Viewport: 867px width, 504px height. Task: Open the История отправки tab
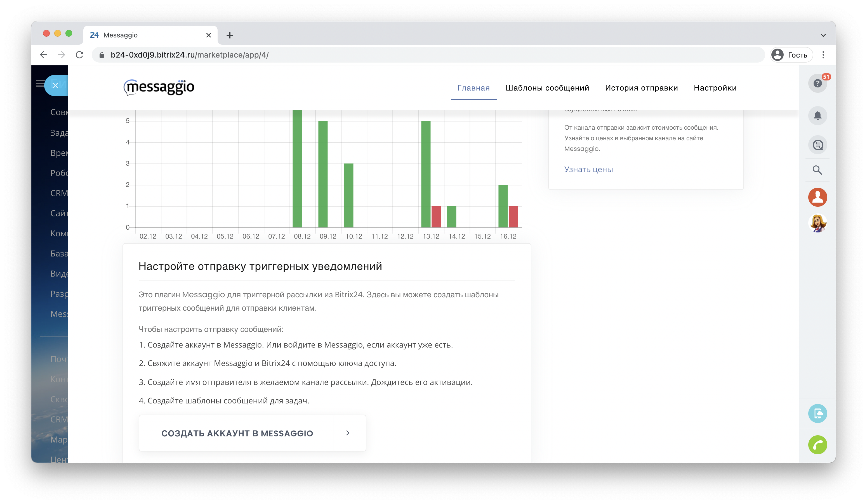[x=641, y=88]
